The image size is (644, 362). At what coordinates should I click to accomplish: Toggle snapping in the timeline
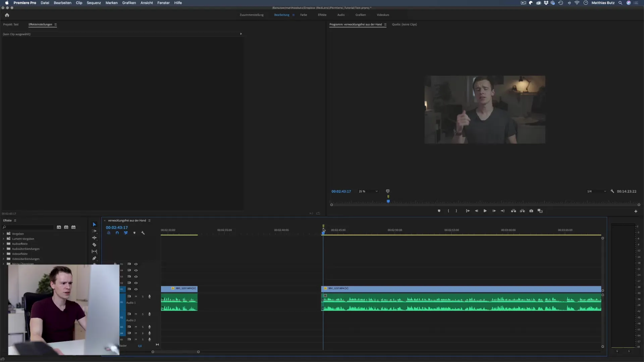pyautogui.click(x=117, y=233)
